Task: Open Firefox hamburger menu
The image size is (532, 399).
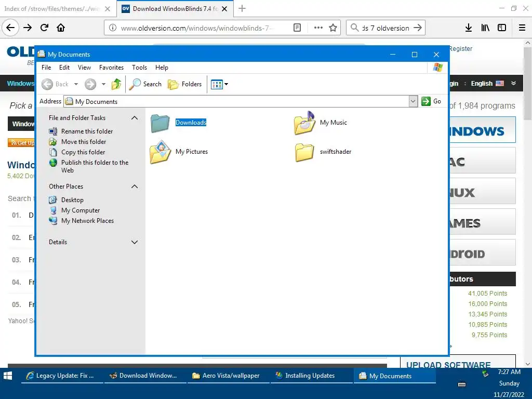Action: [522, 28]
